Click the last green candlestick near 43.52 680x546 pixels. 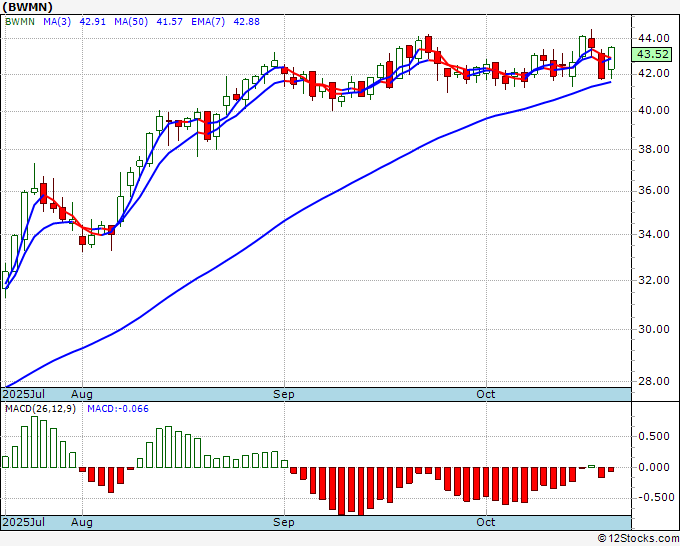tap(611, 58)
